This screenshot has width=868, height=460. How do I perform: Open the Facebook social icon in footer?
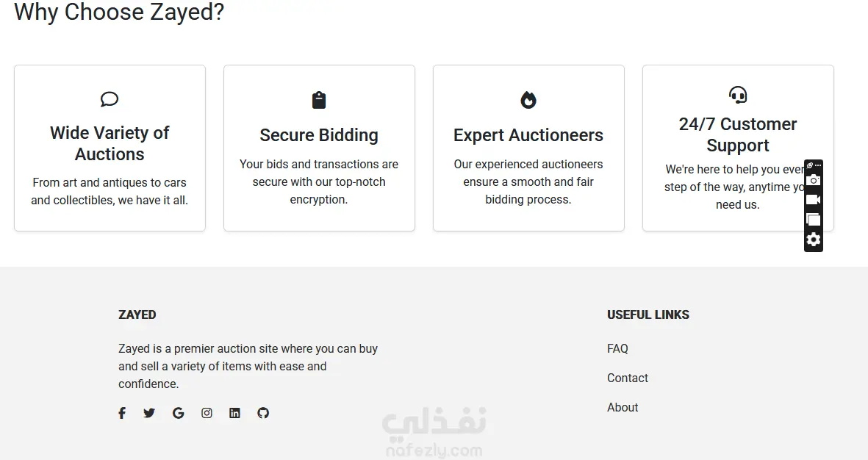(x=122, y=413)
